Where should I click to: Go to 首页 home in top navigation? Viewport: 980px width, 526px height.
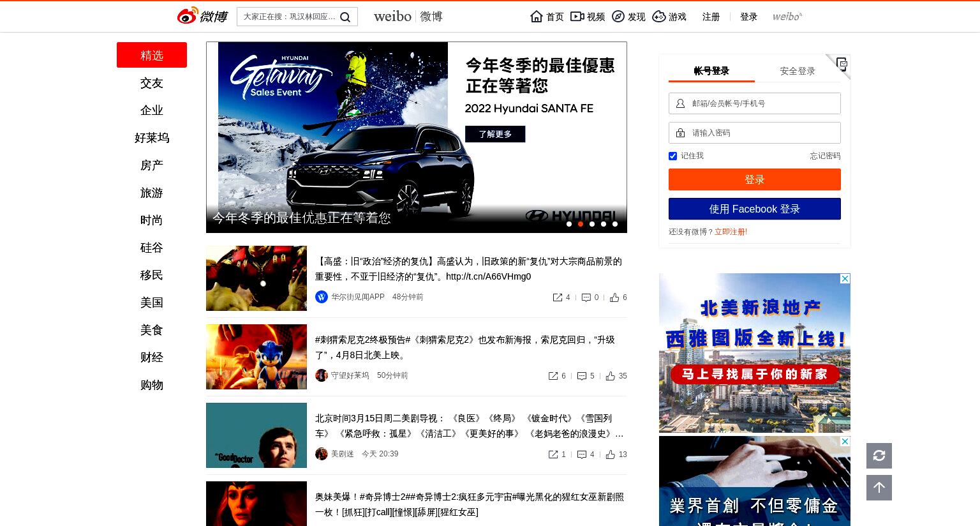547,17
